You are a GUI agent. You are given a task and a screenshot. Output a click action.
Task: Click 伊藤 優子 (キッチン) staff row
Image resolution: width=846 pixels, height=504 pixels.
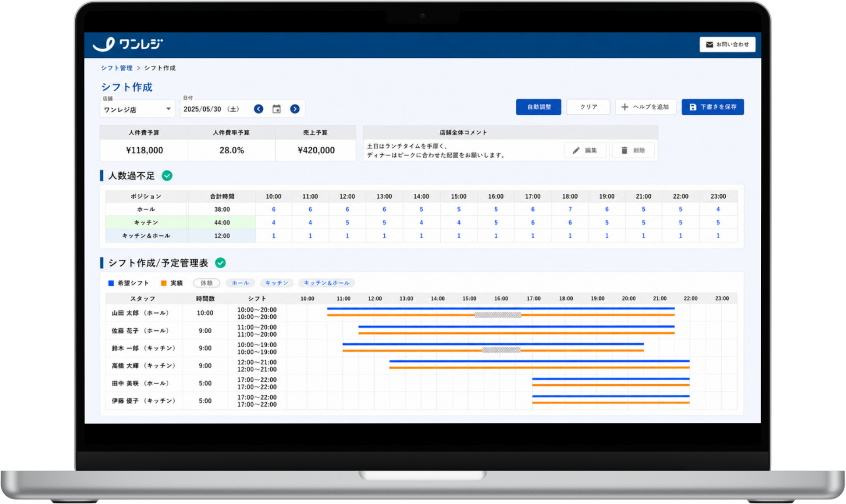(x=421, y=401)
